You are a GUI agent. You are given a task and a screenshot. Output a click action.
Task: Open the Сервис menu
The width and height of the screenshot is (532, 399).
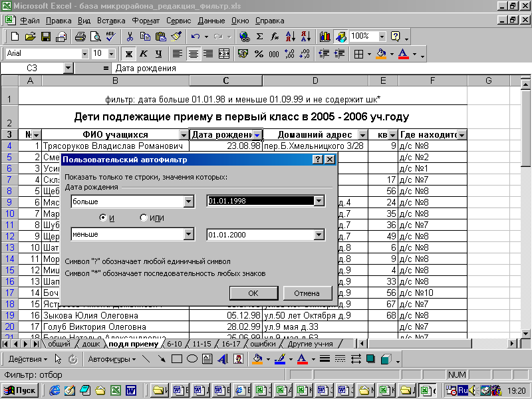coord(178,21)
